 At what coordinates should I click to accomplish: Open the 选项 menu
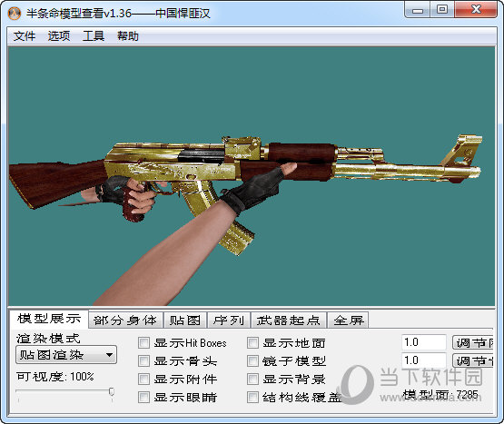point(59,36)
